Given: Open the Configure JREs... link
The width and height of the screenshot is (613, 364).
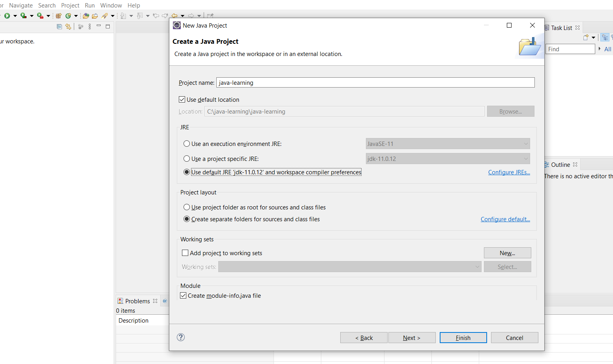Looking at the screenshot, I should [x=509, y=172].
